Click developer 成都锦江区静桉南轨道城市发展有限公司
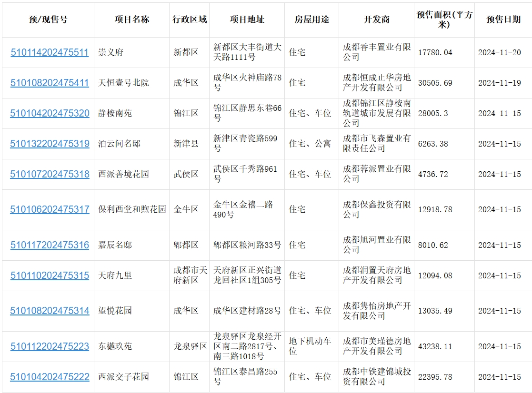Image resolution: width=532 pixels, height=393 pixels. tap(377, 114)
